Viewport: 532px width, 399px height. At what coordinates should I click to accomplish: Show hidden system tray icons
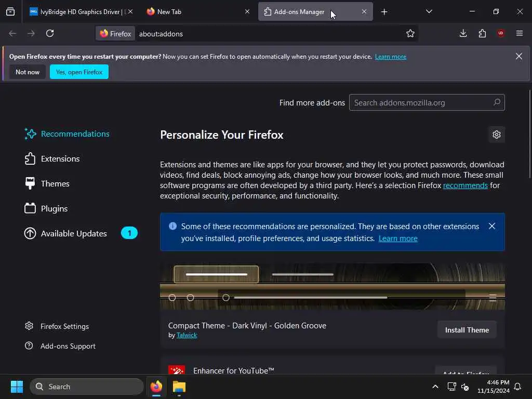pyautogui.click(x=435, y=387)
